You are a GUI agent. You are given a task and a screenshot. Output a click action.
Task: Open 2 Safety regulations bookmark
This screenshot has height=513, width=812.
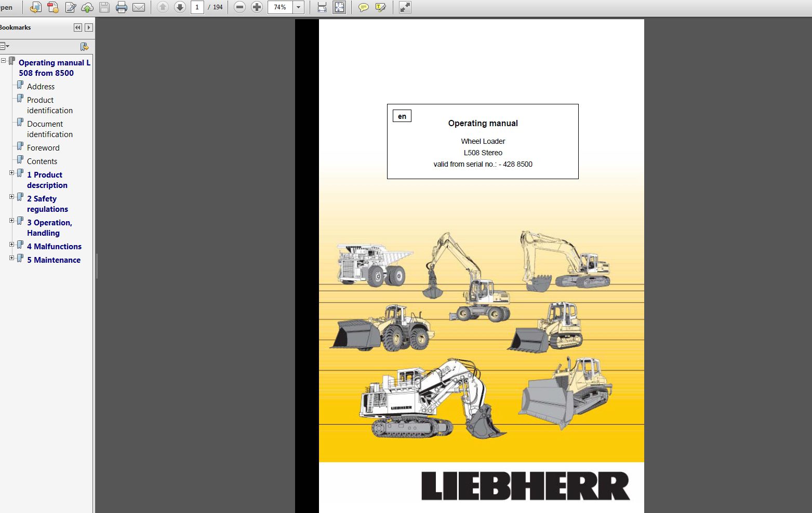pyautogui.click(x=47, y=204)
